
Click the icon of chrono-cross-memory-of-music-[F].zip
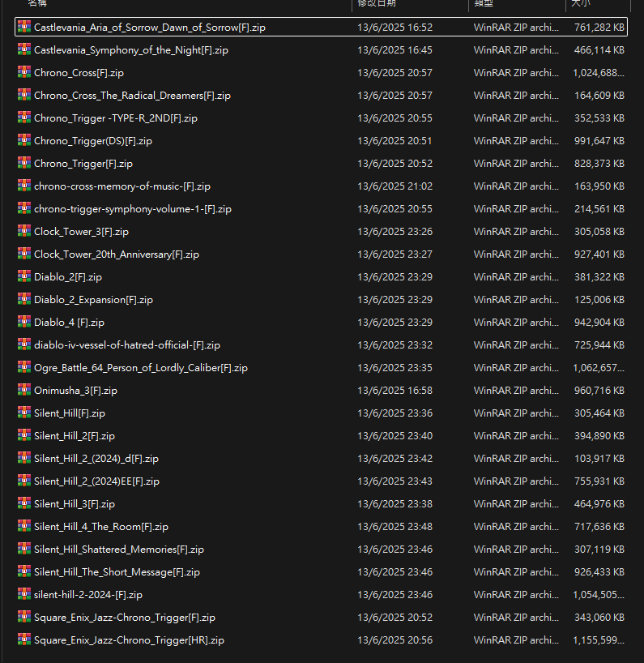[x=24, y=186]
